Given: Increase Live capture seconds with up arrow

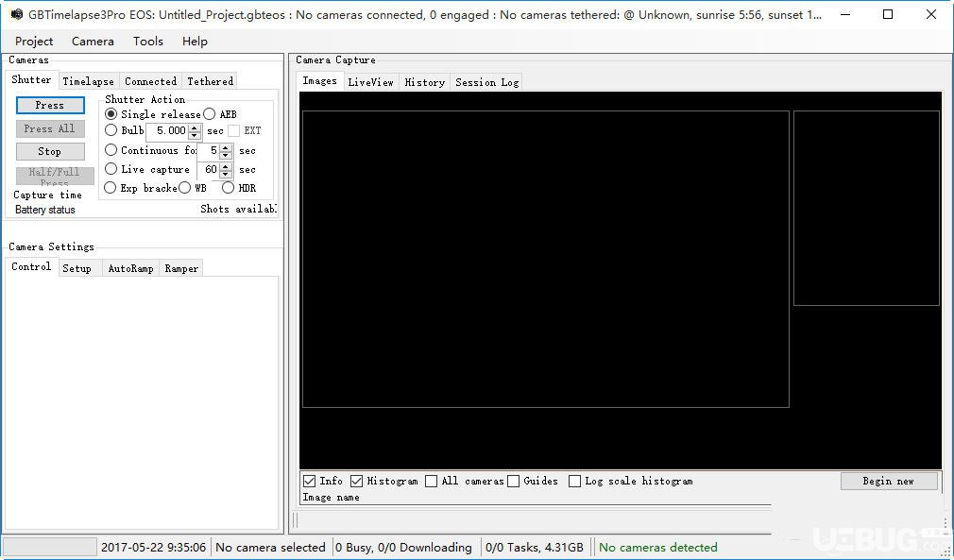Looking at the screenshot, I should (x=226, y=166).
